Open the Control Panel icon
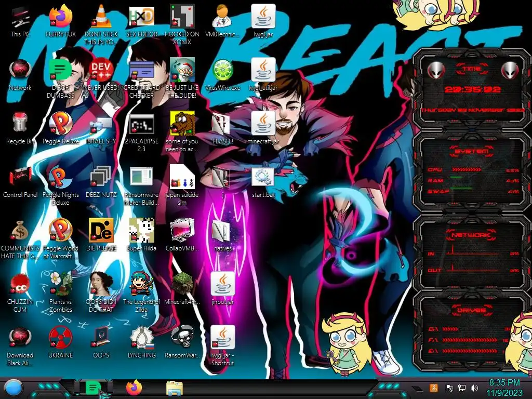The image size is (532, 399). click(x=20, y=181)
